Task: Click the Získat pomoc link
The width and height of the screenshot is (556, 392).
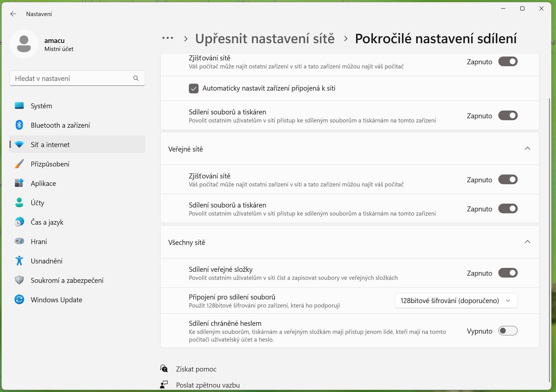Action: (x=196, y=369)
